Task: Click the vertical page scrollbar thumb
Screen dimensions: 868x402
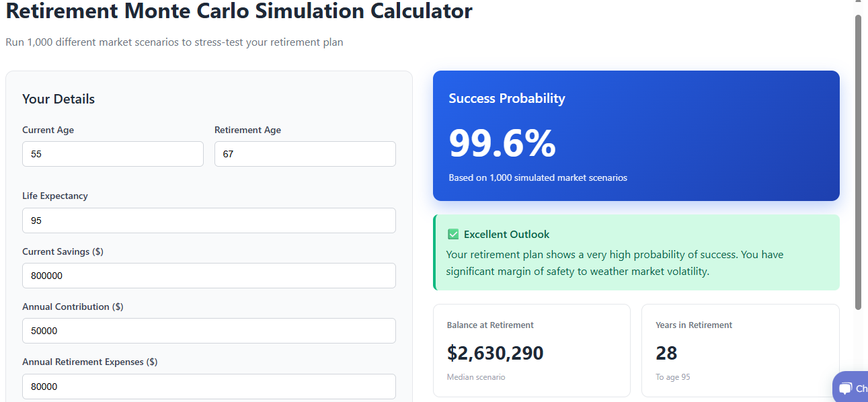Action: coord(858,161)
